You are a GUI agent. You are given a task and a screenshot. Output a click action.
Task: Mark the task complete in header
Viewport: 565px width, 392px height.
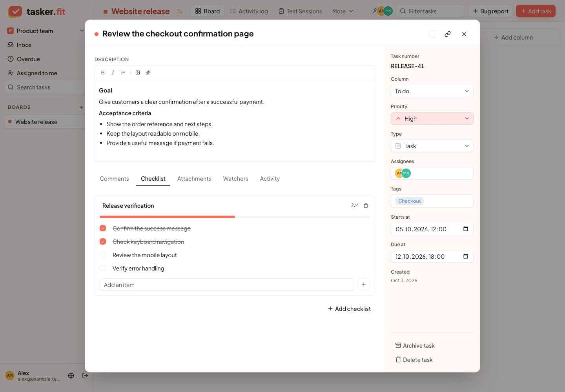433,34
